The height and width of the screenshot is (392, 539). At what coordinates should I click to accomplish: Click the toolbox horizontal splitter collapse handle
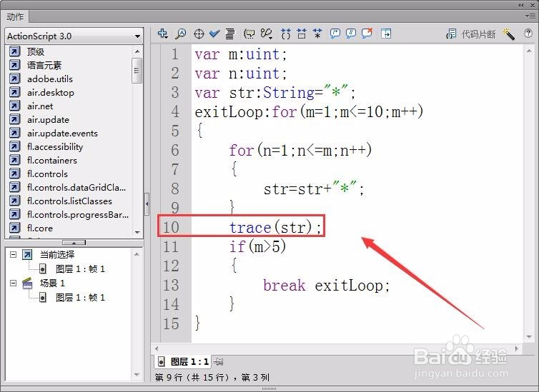point(74,243)
